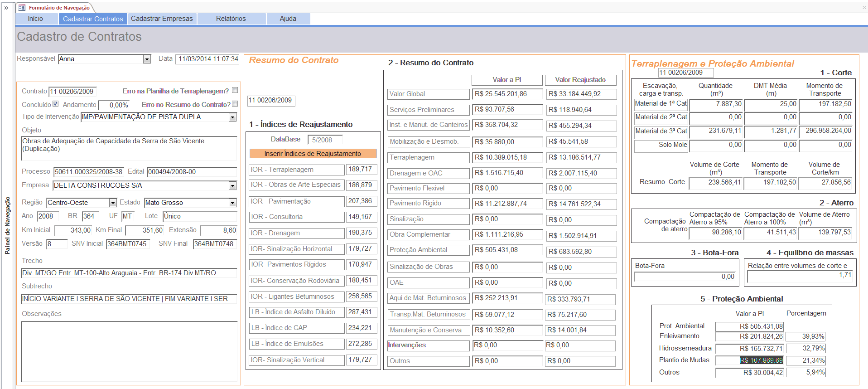Click Material de 3ª Cat DMT Média field
The height and width of the screenshot is (389, 868).
[771, 131]
